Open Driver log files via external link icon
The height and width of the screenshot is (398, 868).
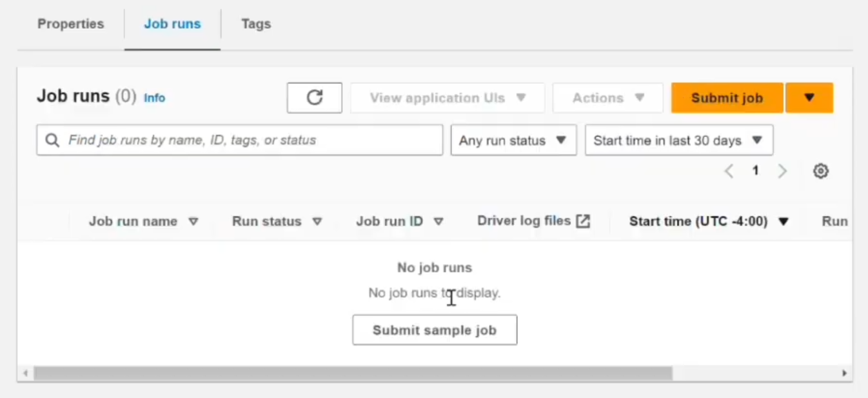click(583, 220)
